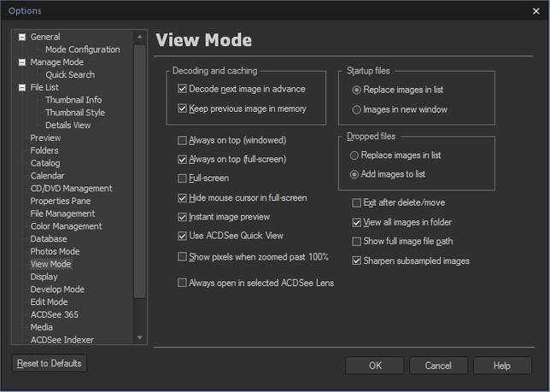Enable Show pixels when zoomed past 100%

[x=182, y=257]
